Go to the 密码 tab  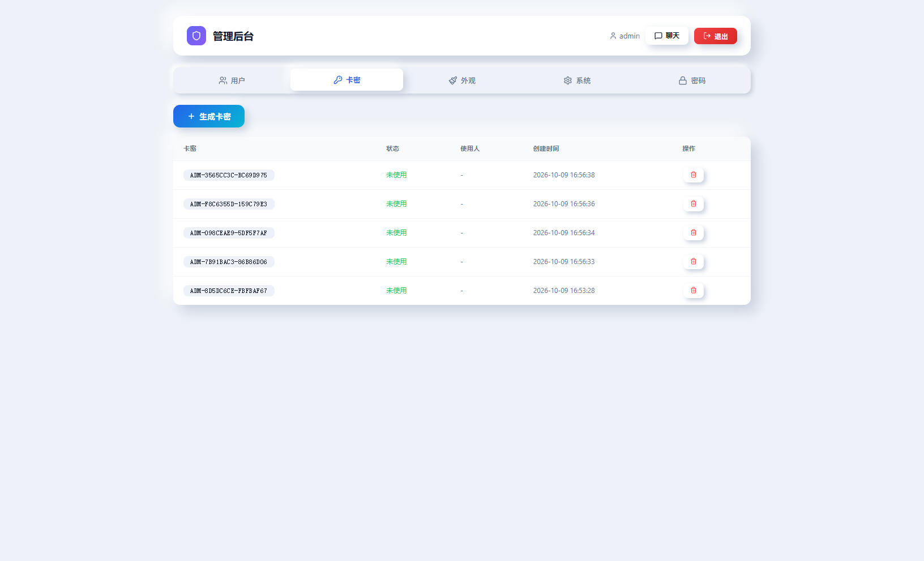pos(692,80)
